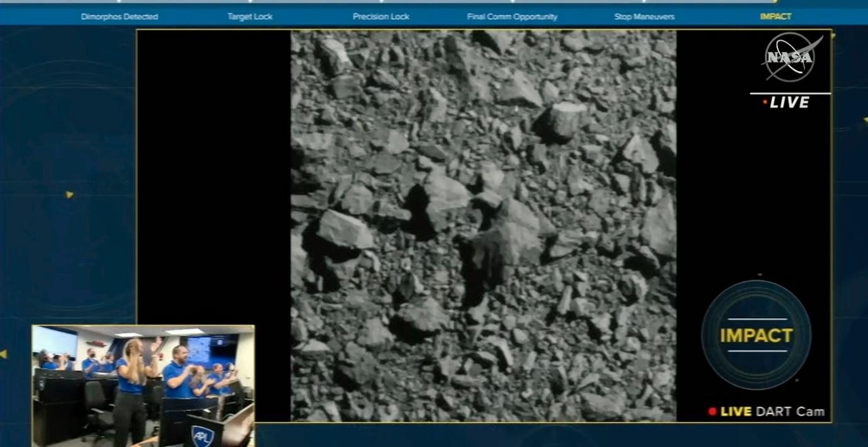868x447 pixels.
Task: Select the Stop Maneuvers timeline stage
Action: pos(644,17)
